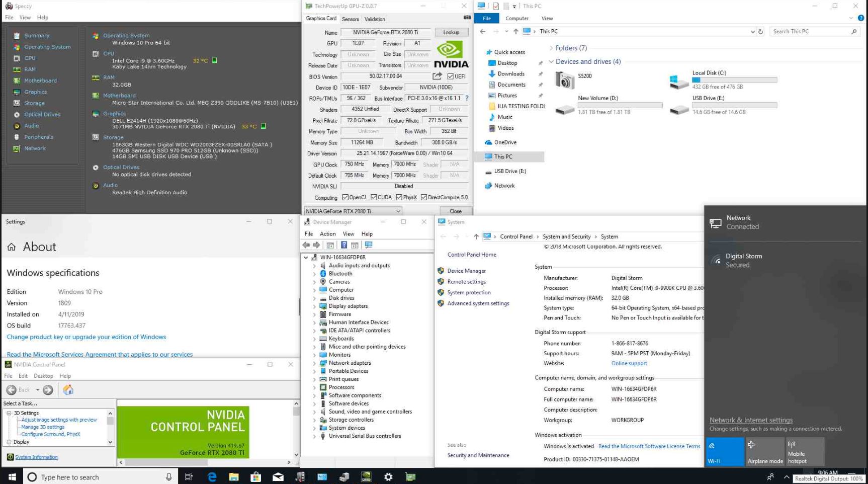The image size is (868, 484).
Task: Select Network in Speccy sidebar
Action: tap(35, 148)
